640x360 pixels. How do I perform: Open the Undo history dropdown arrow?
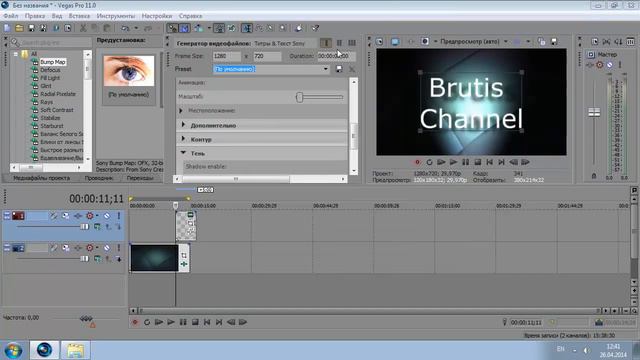pos(136,28)
